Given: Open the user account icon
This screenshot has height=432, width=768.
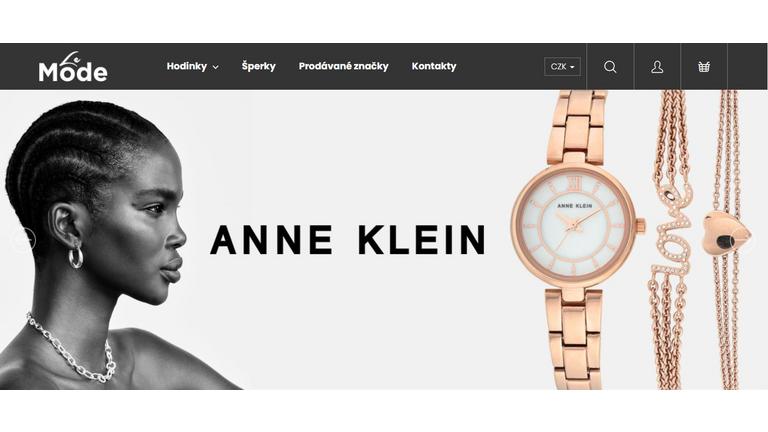Looking at the screenshot, I should [657, 67].
